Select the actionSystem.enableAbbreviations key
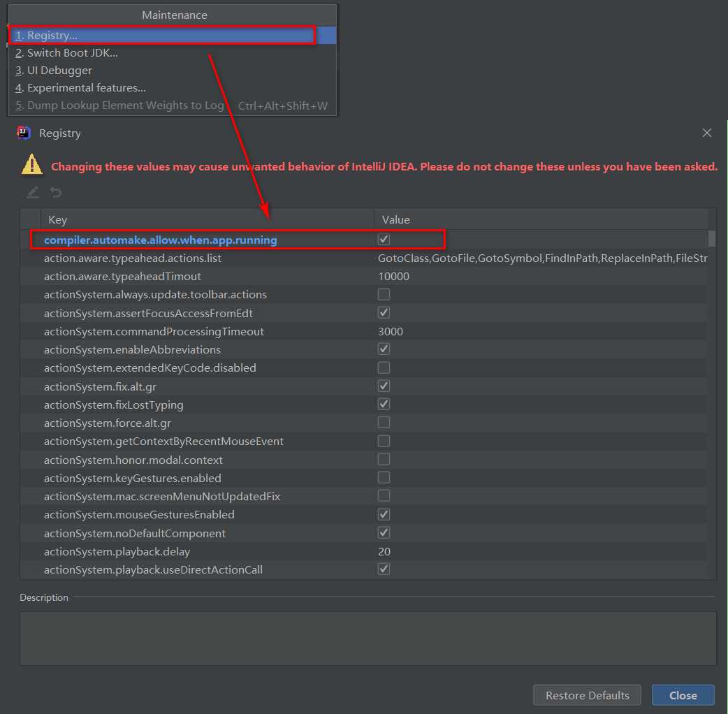 click(x=132, y=349)
